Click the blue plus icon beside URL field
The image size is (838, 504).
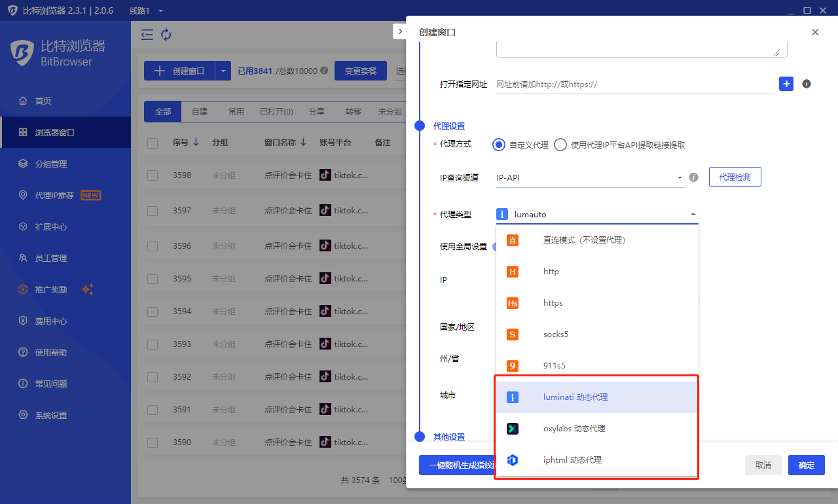(786, 84)
